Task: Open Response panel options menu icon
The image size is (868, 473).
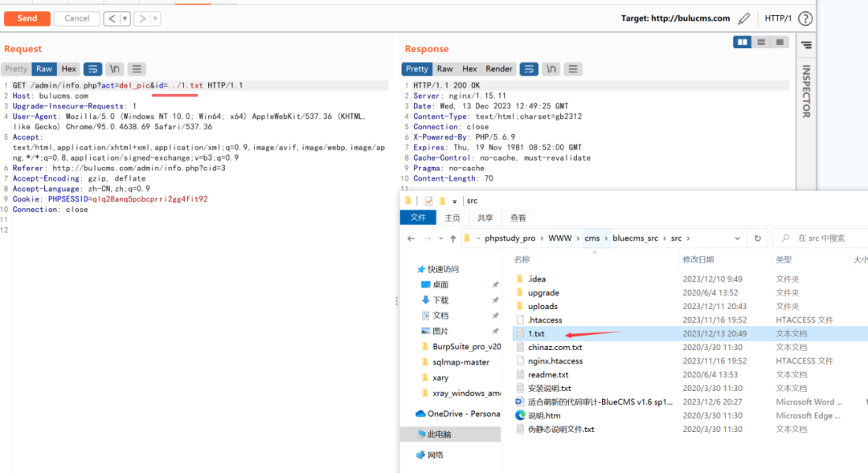Action: click(573, 68)
